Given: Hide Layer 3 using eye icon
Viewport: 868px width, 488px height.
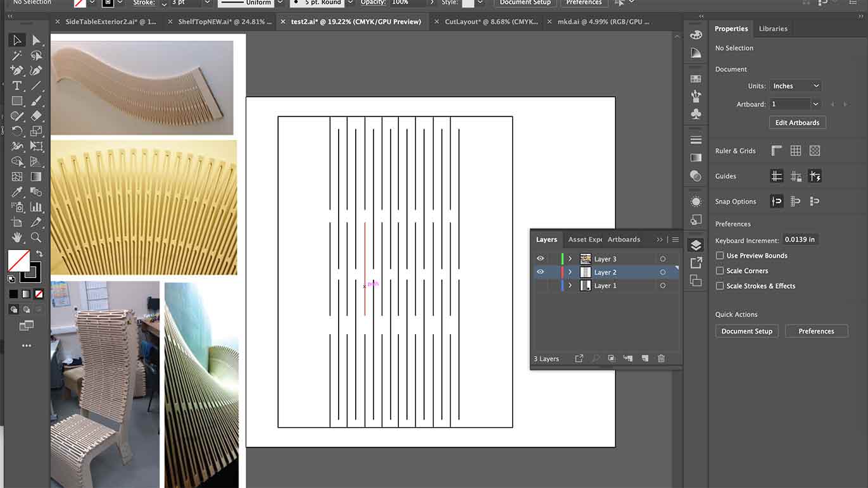Looking at the screenshot, I should tap(540, 259).
